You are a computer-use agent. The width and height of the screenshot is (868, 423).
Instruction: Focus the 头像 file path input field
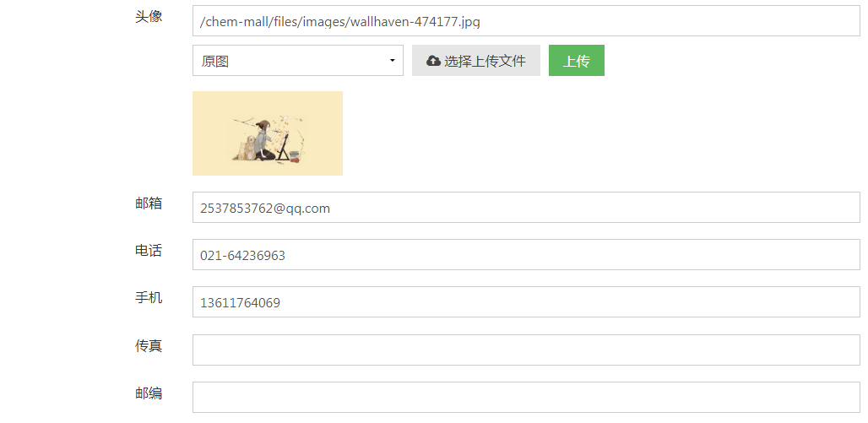[x=526, y=21]
